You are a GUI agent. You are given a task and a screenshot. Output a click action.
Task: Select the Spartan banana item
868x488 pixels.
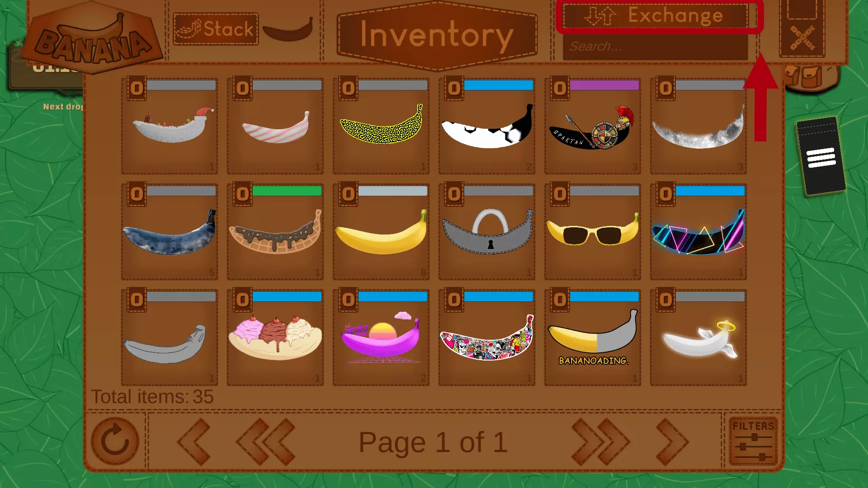click(592, 126)
